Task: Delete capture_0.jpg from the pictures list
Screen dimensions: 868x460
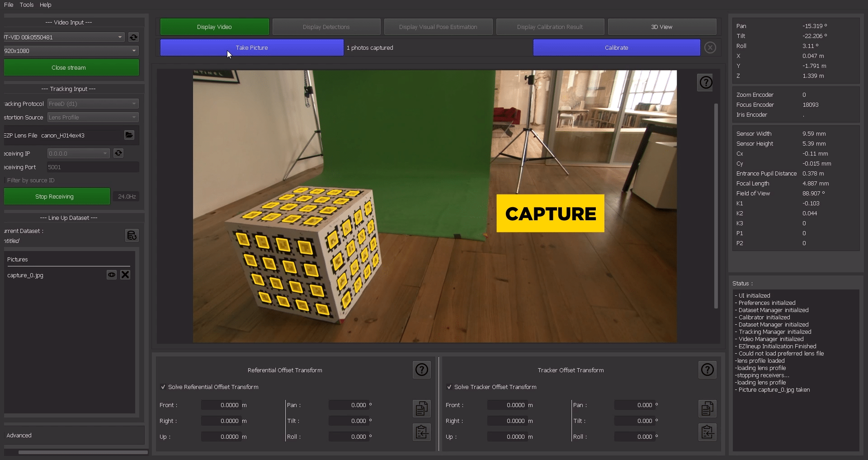Action: pos(125,275)
